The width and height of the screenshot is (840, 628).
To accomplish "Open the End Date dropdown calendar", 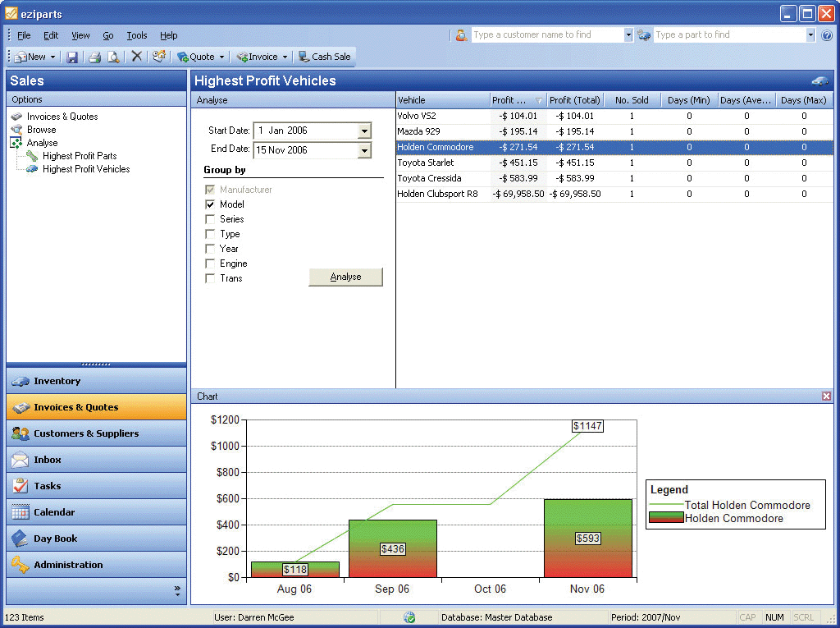I will [x=364, y=151].
